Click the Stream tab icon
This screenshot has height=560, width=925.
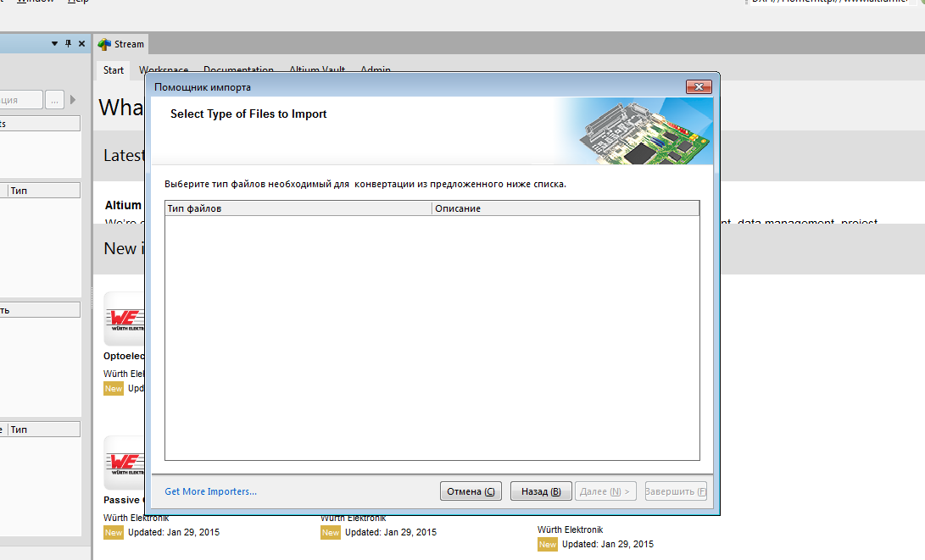tap(104, 44)
